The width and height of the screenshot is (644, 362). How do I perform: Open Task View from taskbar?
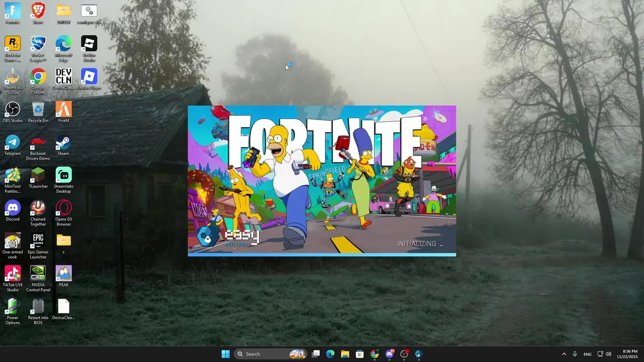(x=316, y=354)
